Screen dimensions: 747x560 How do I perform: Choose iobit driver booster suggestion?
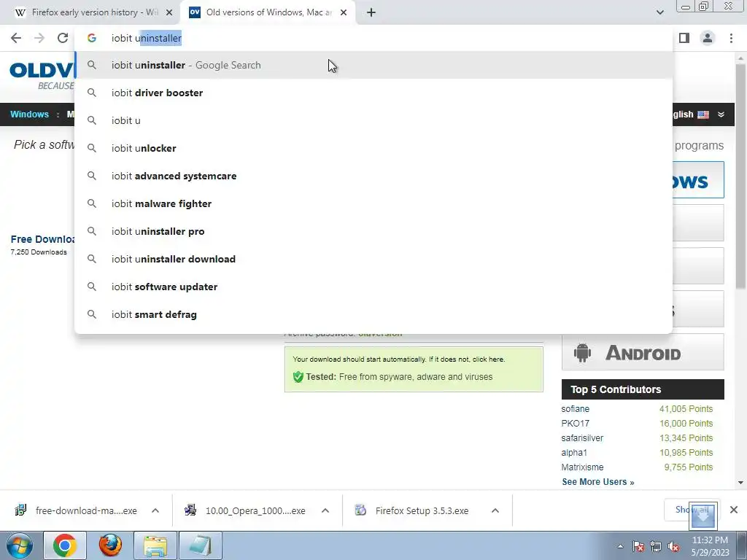(x=373, y=93)
